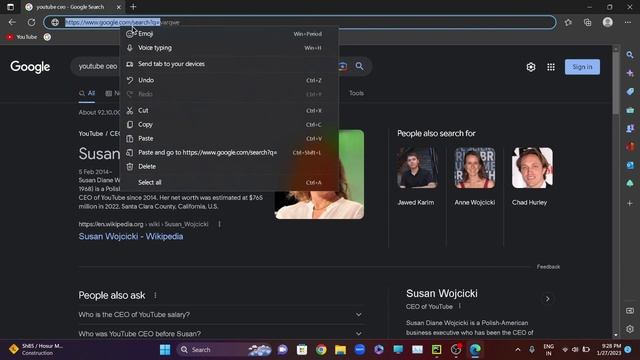Expand Susan Wojcicki knowledge panel arrow
This screenshot has width=640, height=360.
click(x=547, y=299)
